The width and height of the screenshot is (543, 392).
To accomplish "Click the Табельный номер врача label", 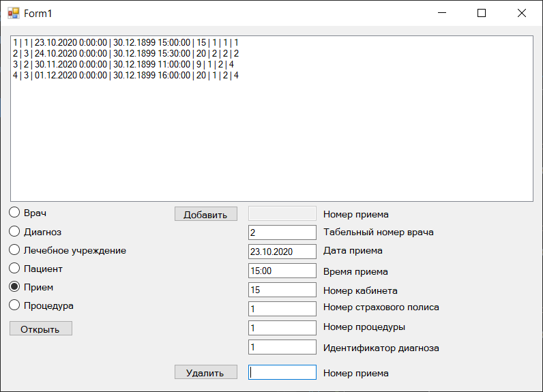I will click(379, 232).
